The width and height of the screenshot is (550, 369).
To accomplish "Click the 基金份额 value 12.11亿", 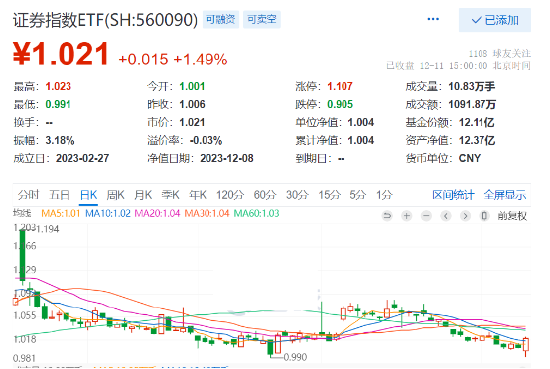I will 476,122.
